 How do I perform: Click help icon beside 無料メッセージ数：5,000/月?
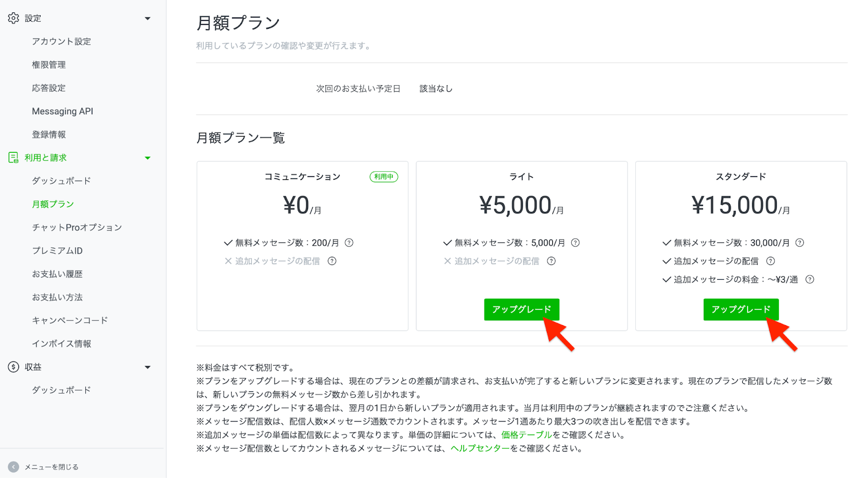point(576,243)
